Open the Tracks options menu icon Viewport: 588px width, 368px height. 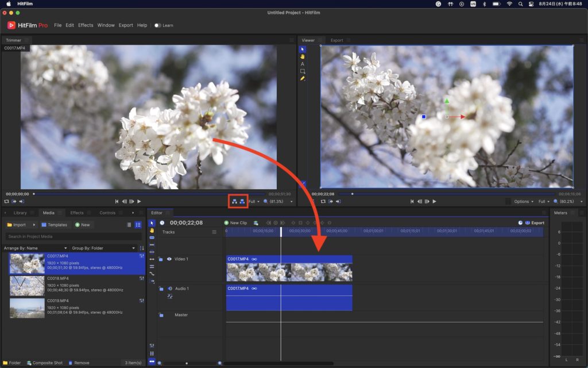(x=214, y=232)
